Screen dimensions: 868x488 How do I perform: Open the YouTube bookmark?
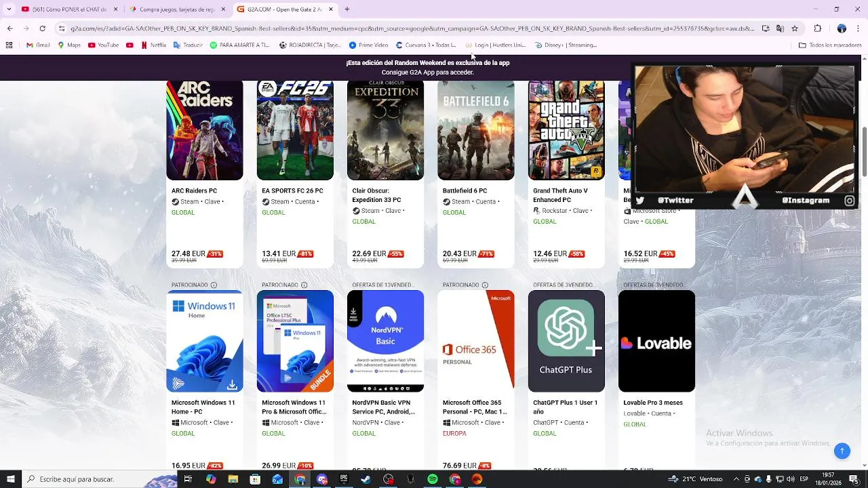tap(103, 45)
